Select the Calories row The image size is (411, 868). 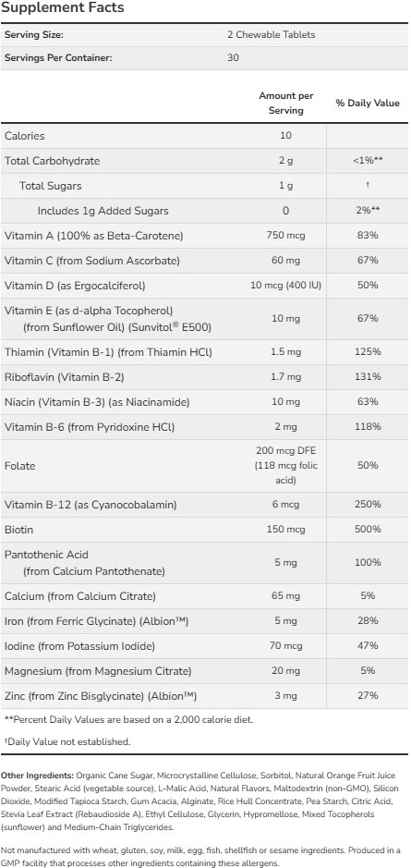[x=205, y=136]
